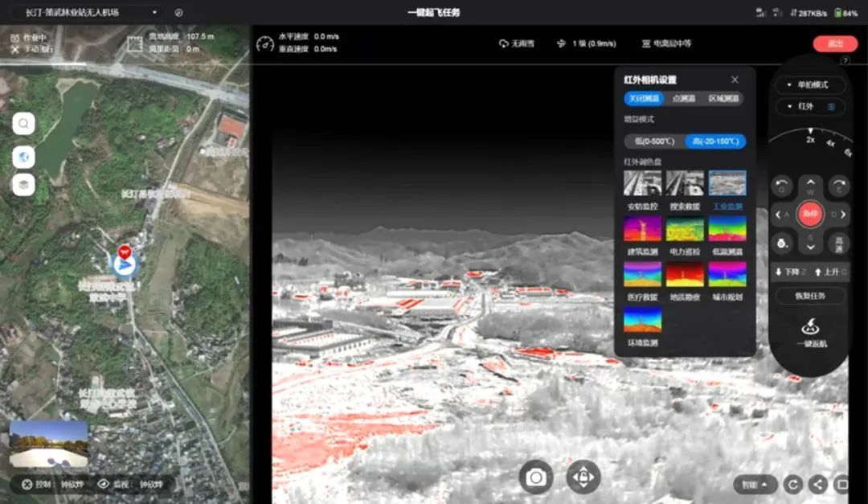The image size is (868, 504).
Task: Select 区域测温 area temperature mode
Action: [723, 99]
